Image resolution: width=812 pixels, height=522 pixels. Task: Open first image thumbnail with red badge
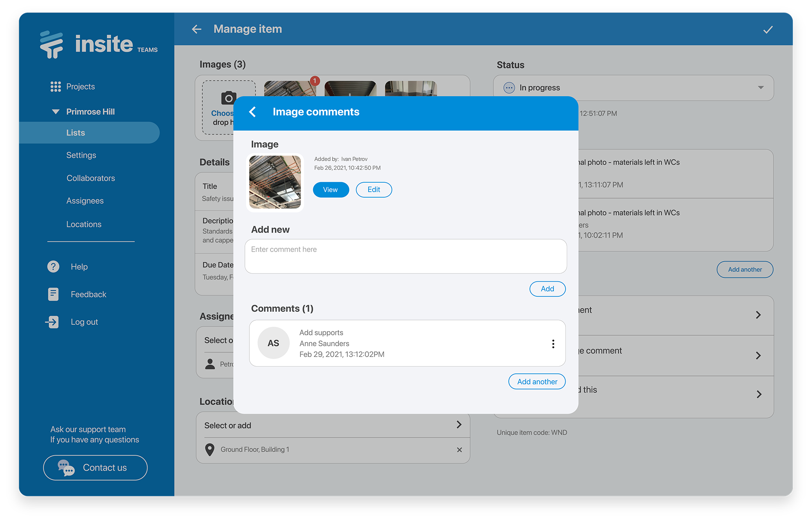click(290, 89)
